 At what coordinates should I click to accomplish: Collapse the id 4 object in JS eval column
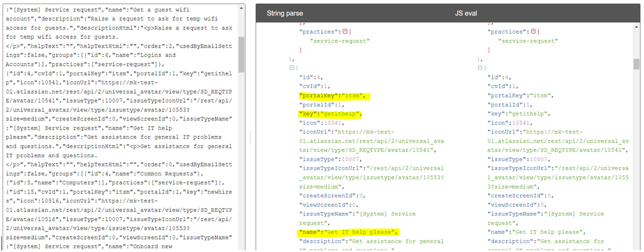(x=480, y=68)
